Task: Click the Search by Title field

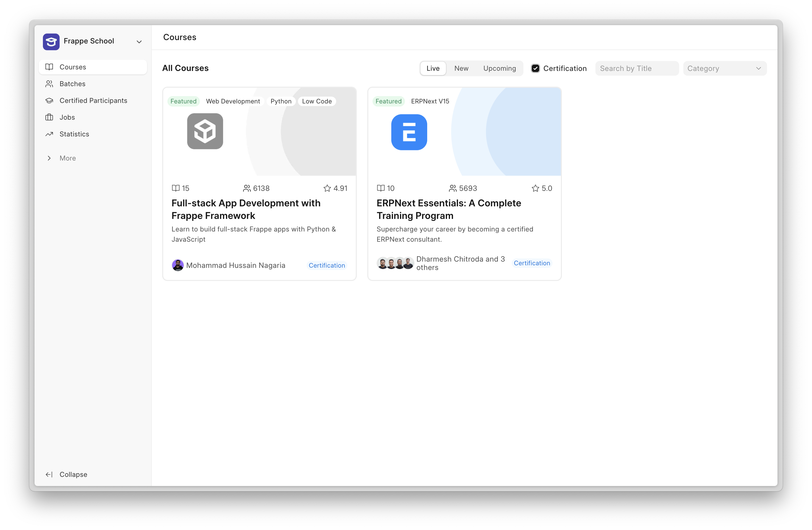Action: point(637,68)
